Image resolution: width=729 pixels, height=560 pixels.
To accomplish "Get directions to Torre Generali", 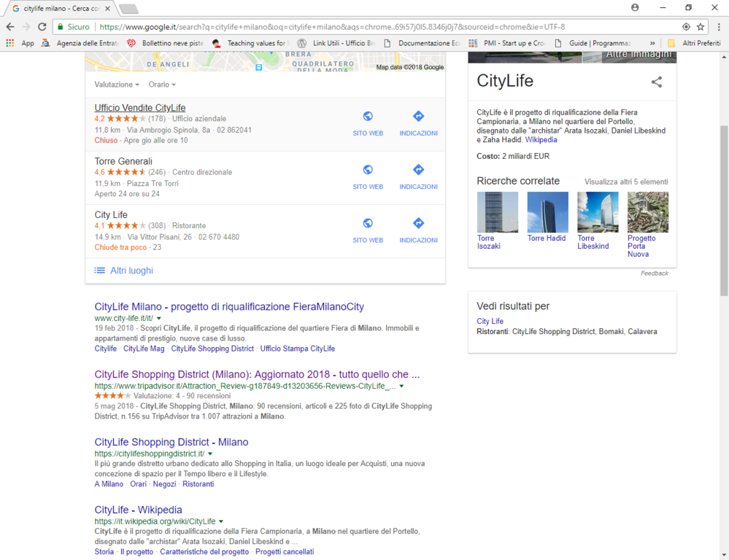I will (x=418, y=170).
